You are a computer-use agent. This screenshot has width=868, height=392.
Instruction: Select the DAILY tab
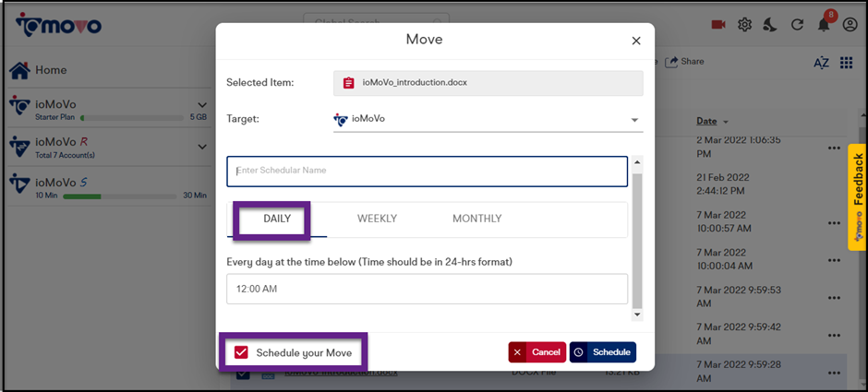tap(277, 219)
